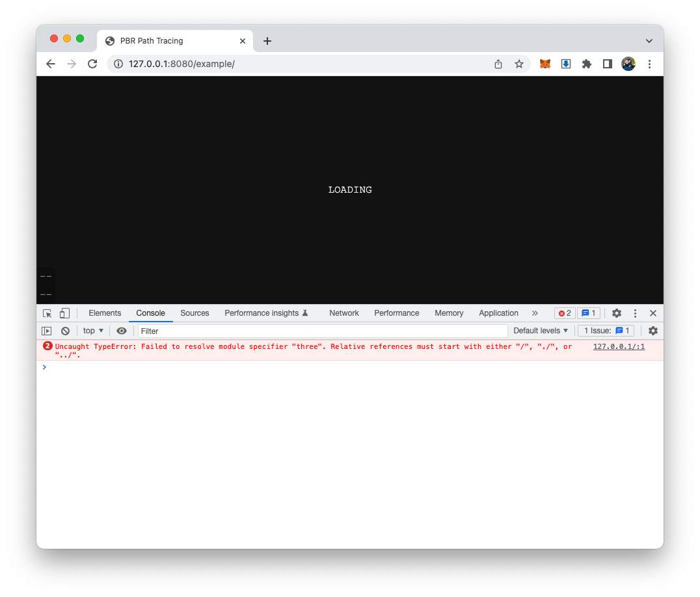
Task: Open the Application panel
Action: coord(499,313)
